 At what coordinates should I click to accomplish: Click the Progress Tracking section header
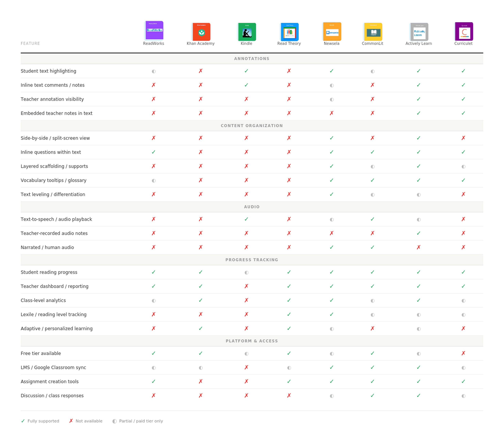pyautogui.click(x=252, y=260)
